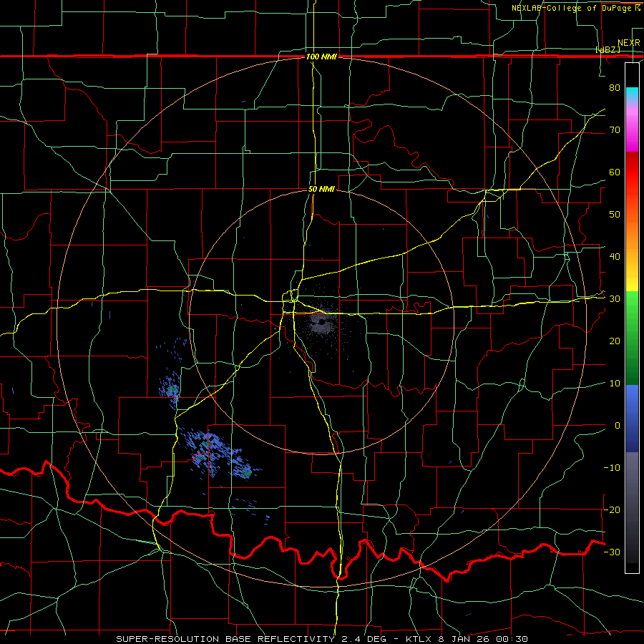Select the 40 dBZ scale value

click(x=615, y=257)
